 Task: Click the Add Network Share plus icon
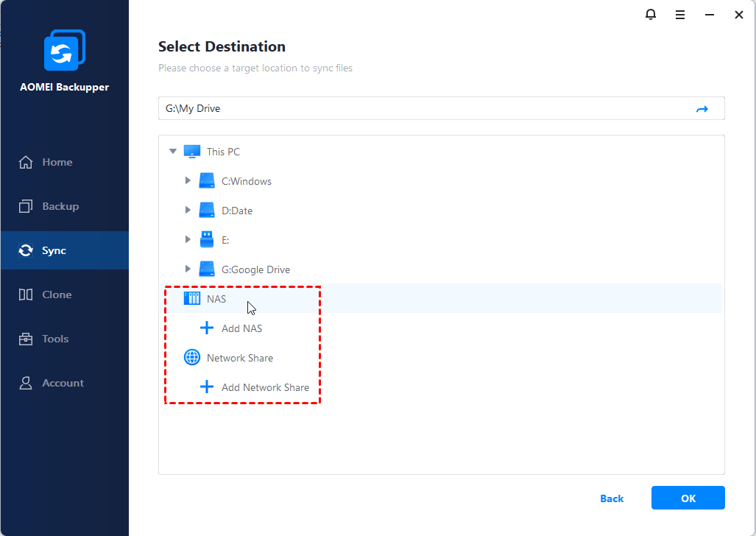tap(207, 387)
